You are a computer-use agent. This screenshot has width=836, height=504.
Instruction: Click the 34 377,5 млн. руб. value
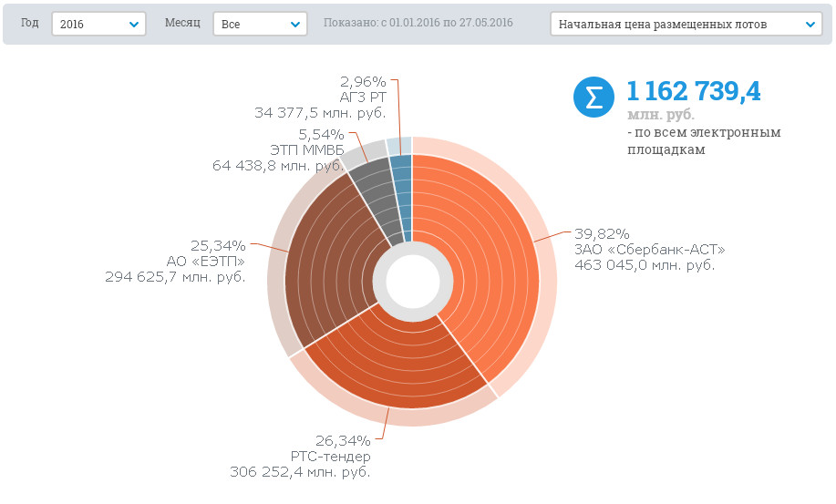(x=320, y=112)
